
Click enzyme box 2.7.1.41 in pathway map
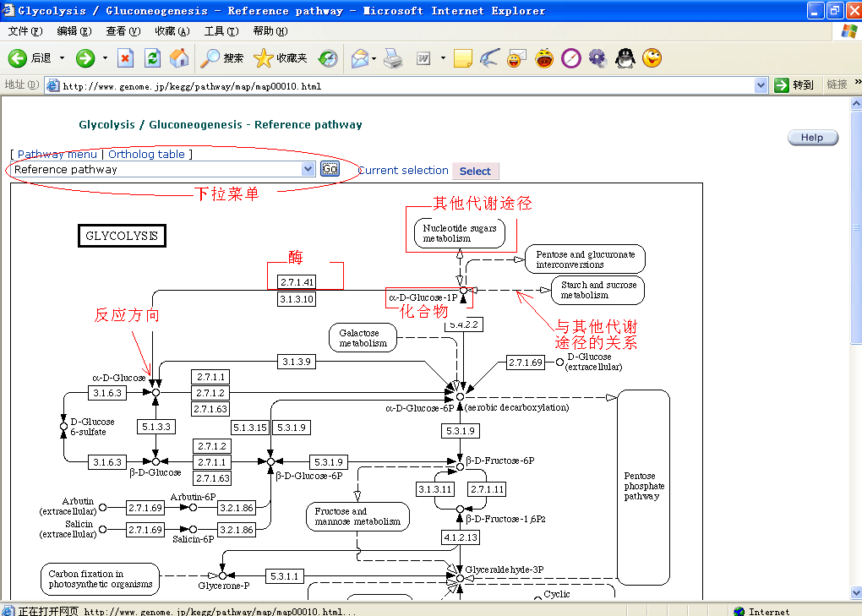click(297, 282)
